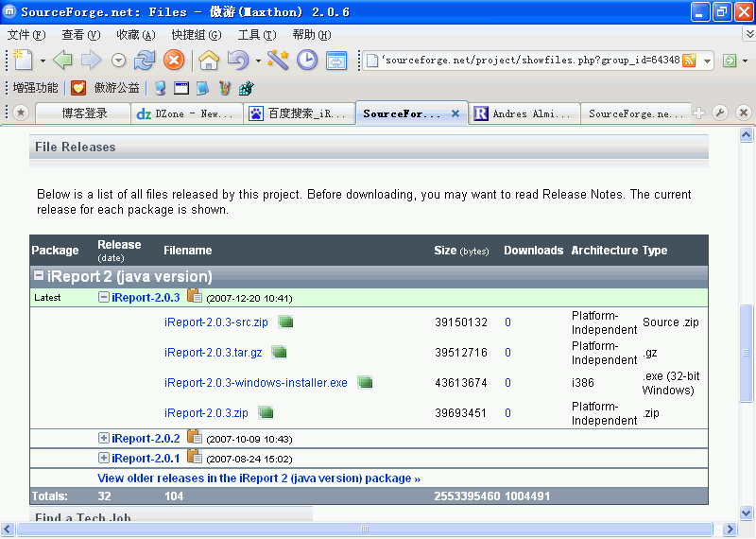Click the magic wand tool icon
756x539 pixels.
click(x=278, y=61)
